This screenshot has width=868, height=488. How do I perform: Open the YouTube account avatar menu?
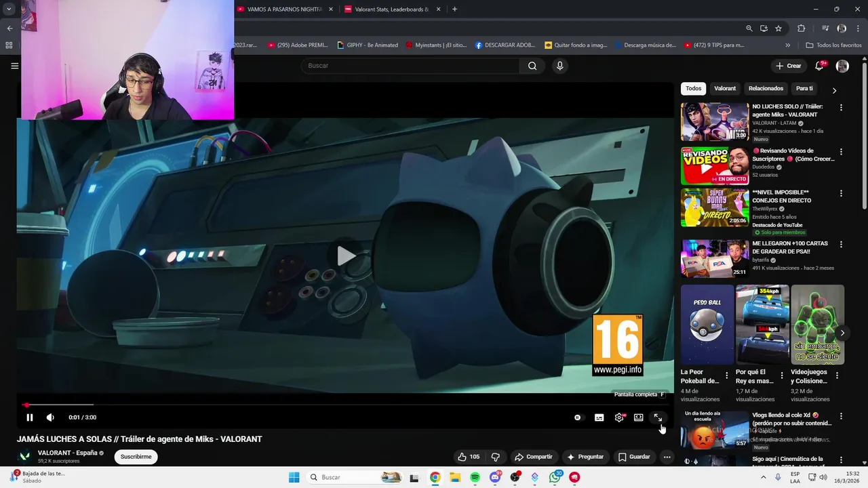point(842,66)
